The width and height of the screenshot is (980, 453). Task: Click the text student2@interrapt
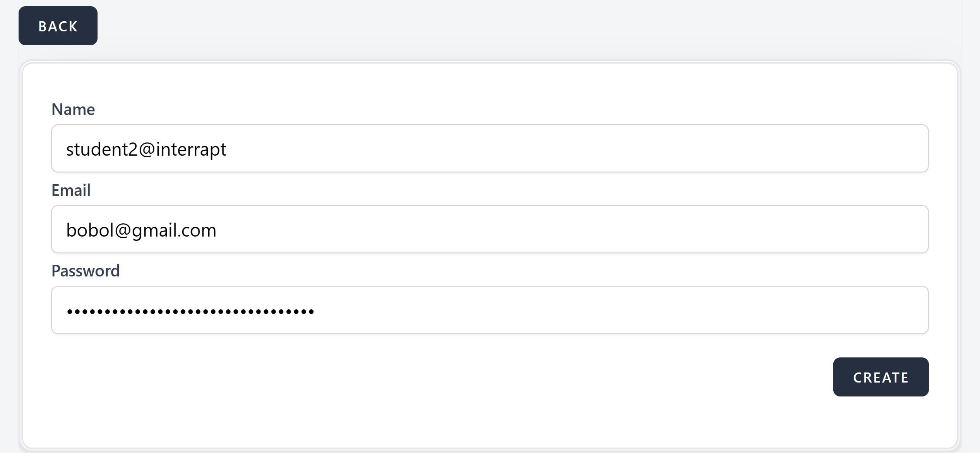[x=146, y=149]
